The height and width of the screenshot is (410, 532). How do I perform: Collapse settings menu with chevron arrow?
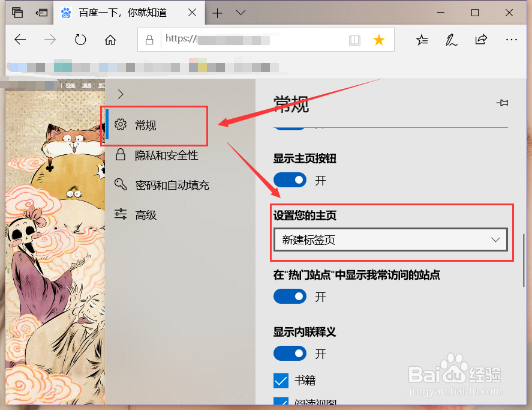[121, 94]
